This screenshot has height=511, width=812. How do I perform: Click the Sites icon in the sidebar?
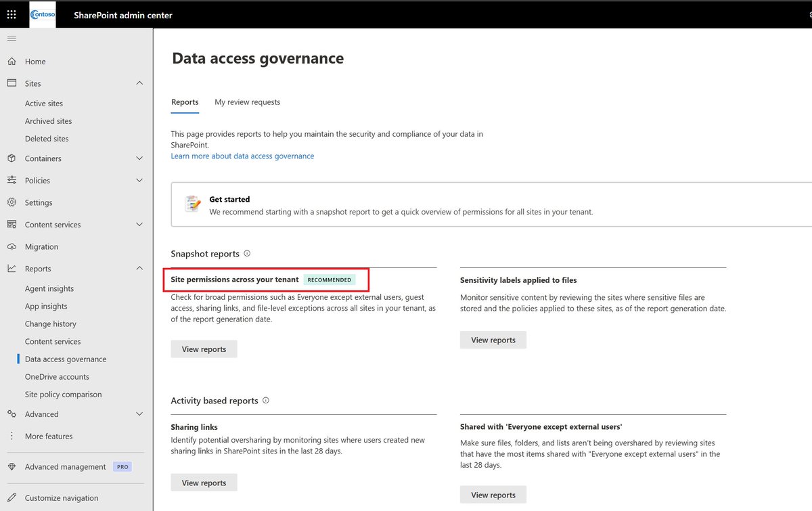pyautogui.click(x=12, y=83)
